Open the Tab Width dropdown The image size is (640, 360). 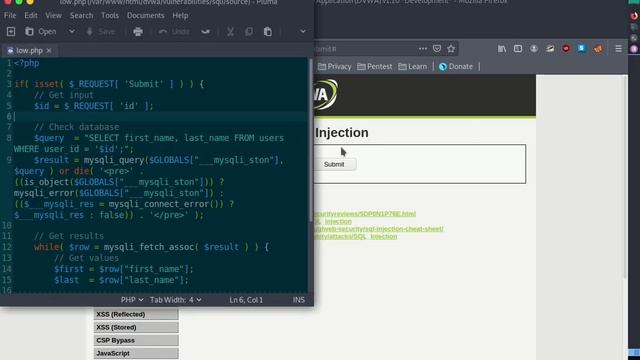(176, 300)
